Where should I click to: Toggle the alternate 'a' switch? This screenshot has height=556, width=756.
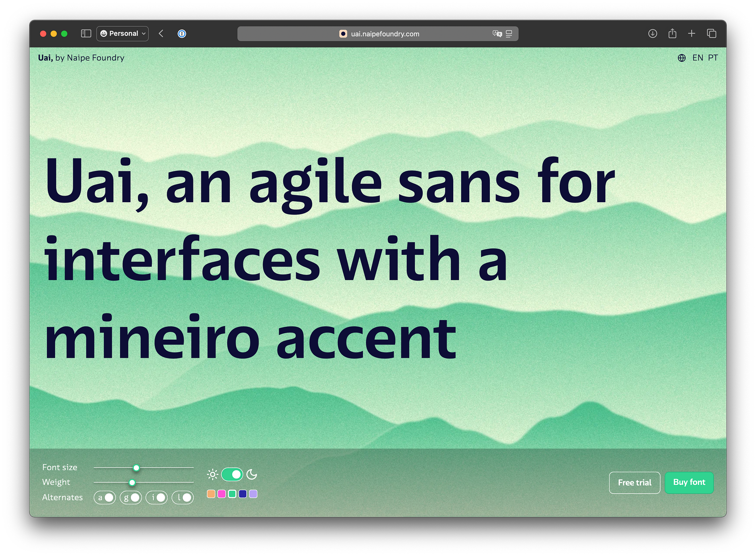pos(105,497)
